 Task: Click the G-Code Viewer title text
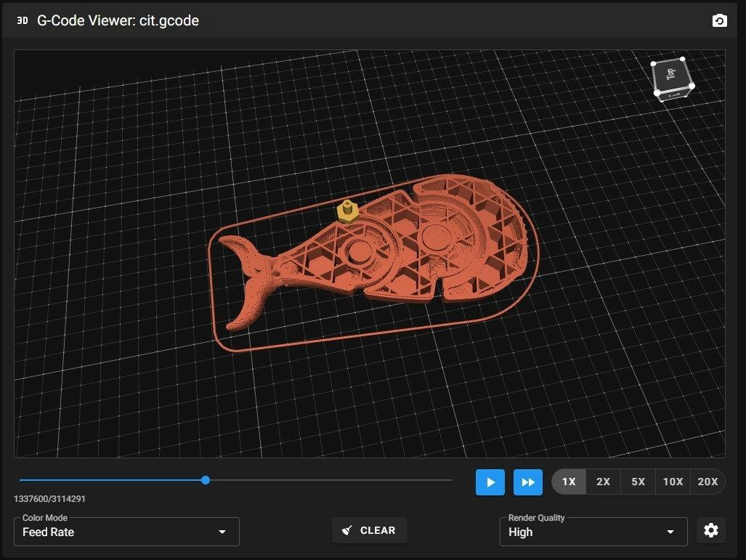coord(118,20)
